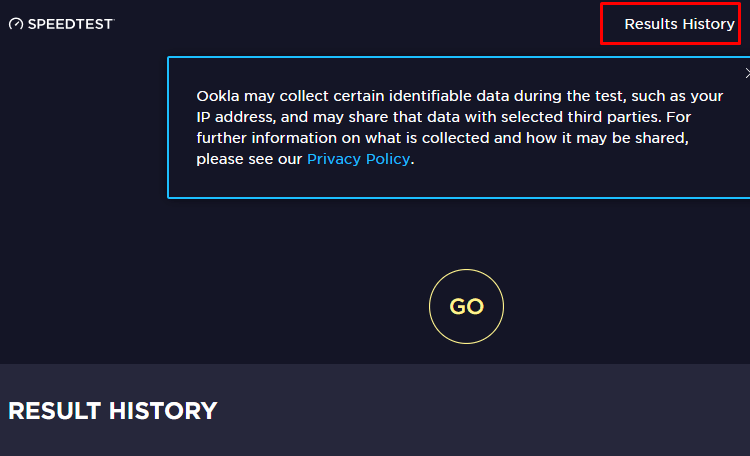Click the SPEEDTEST wordmark in header
Image resolution: width=750 pixels, height=456 pixels.
click(x=71, y=24)
